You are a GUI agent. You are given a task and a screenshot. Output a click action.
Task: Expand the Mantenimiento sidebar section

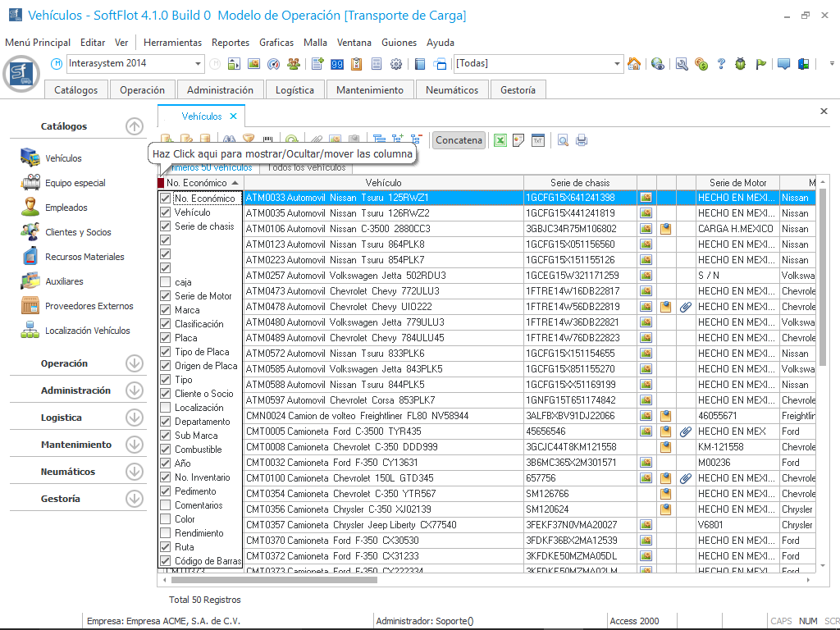(x=135, y=445)
